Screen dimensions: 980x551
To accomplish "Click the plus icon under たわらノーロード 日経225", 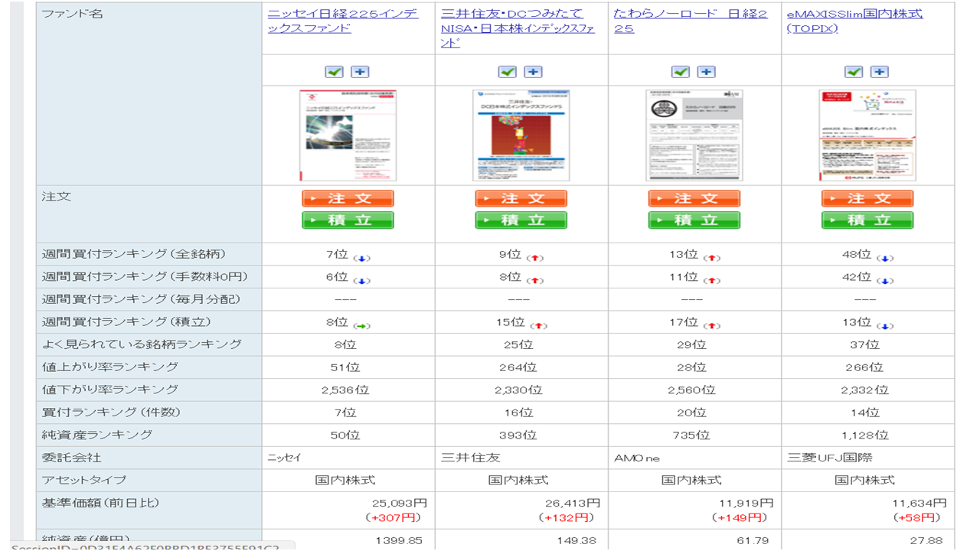I will pyautogui.click(x=706, y=71).
